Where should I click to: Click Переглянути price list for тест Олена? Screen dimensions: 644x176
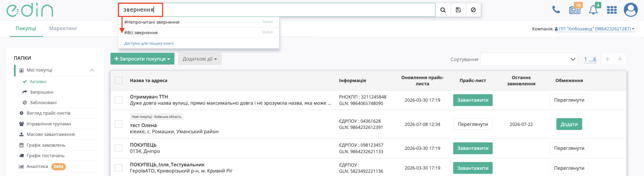pos(473,124)
